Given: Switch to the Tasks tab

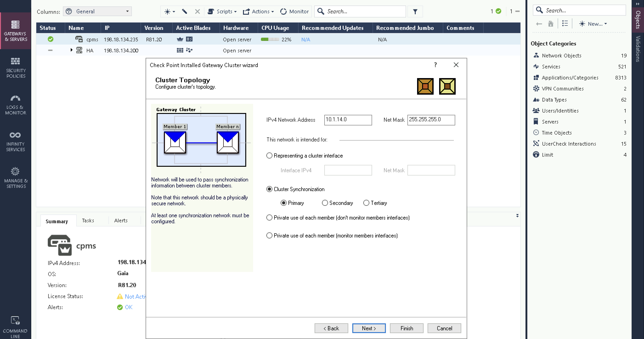Looking at the screenshot, I should tap(88, 220).
